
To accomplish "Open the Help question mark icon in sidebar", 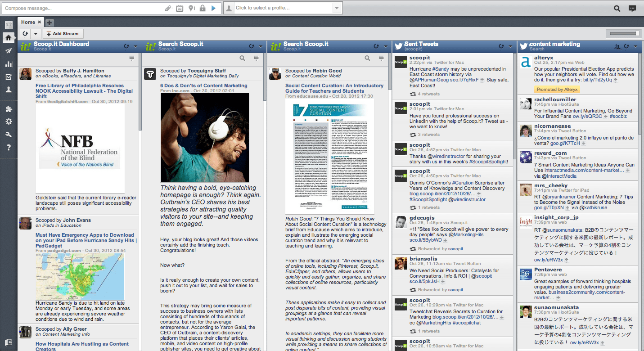I will pos(9,148).
